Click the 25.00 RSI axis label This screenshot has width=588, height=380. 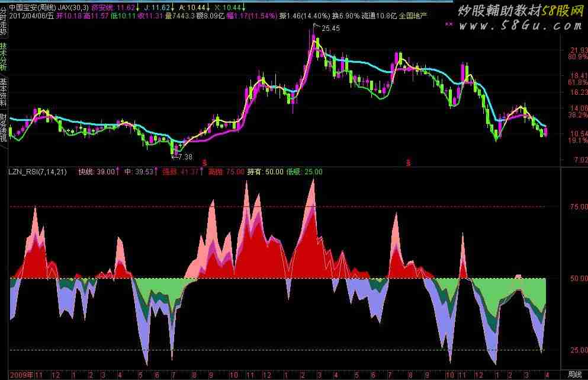pos(579,350)
